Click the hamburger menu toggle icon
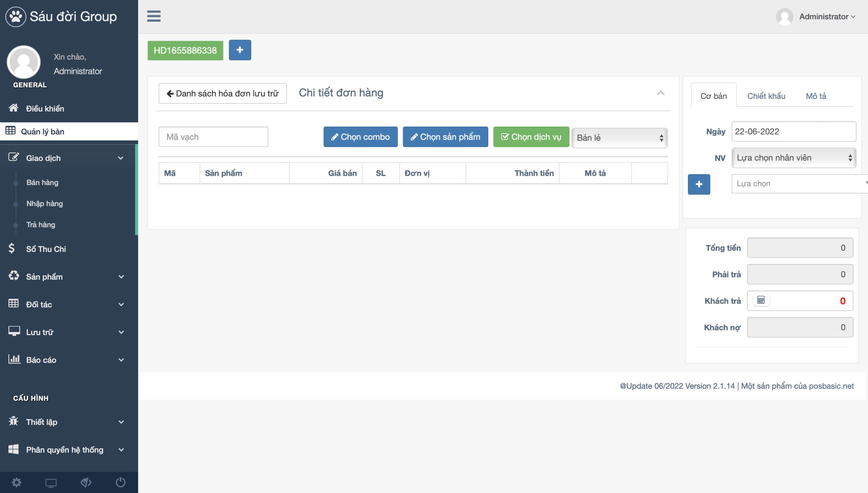The image size is (868, 493). click(x=154, y=16)
